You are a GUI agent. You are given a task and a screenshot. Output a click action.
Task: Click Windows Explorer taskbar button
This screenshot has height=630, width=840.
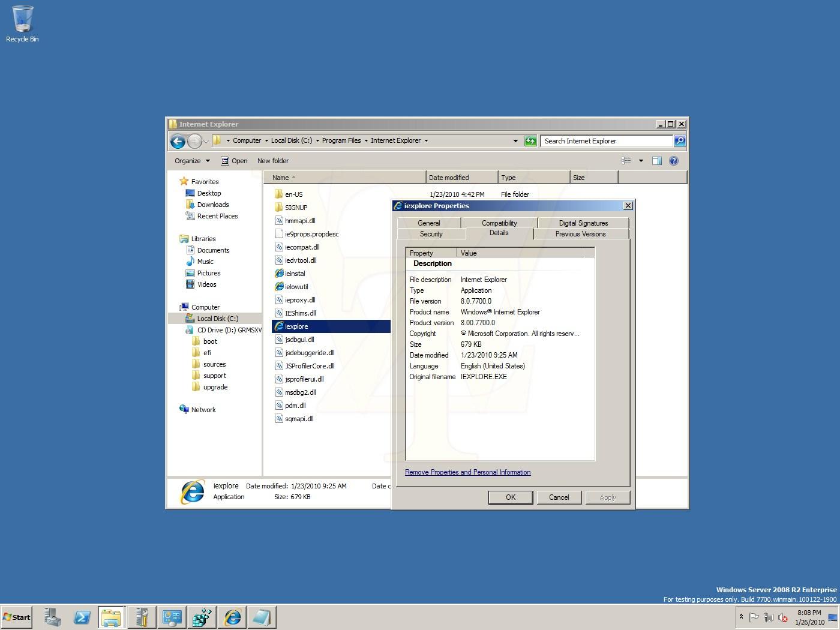point(112,617)
